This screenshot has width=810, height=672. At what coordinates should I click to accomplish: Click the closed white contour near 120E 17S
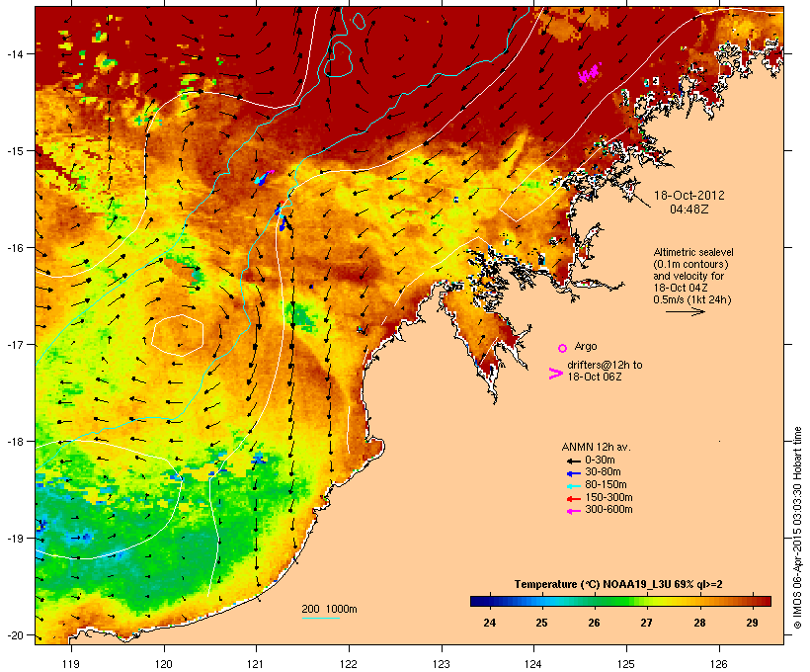(178, 335)
